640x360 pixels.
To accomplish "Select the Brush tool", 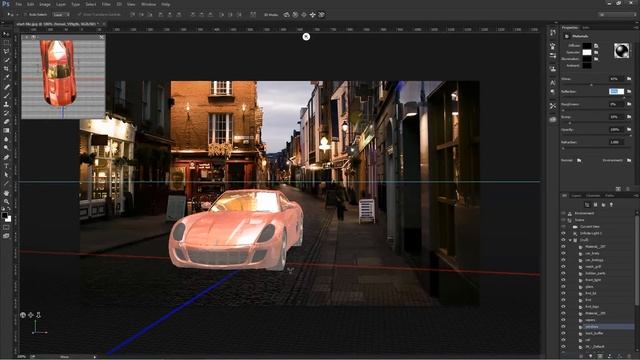I will [6, 96].
